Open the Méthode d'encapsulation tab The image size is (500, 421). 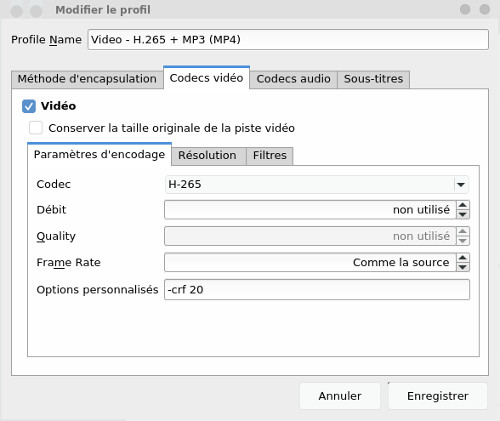87,79
